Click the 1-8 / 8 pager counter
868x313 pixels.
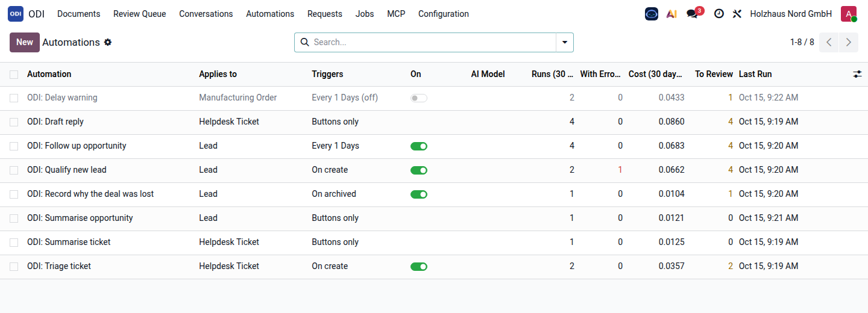(x=802, y=42)
